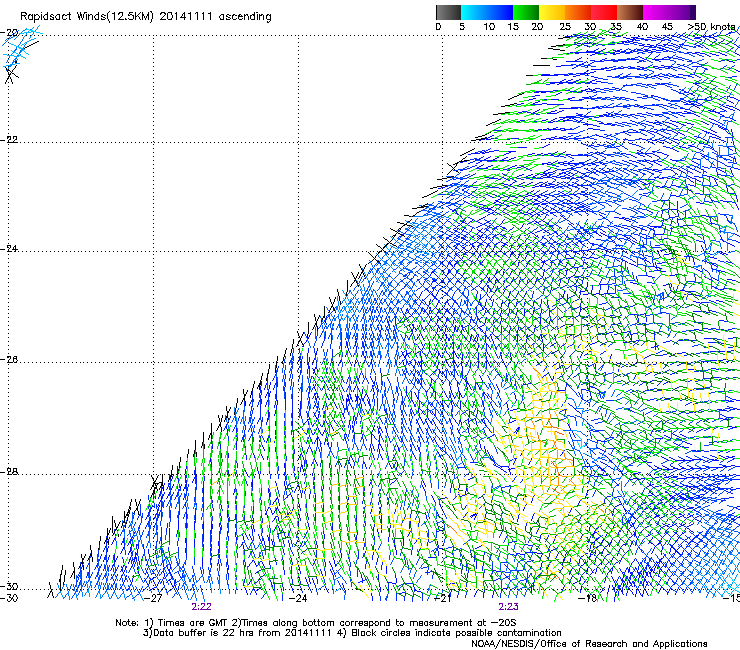Image resolution: width=740 pixels, height=650 pixels.
Task: Click the 'Times are GMT' note line
Action: 316,623
